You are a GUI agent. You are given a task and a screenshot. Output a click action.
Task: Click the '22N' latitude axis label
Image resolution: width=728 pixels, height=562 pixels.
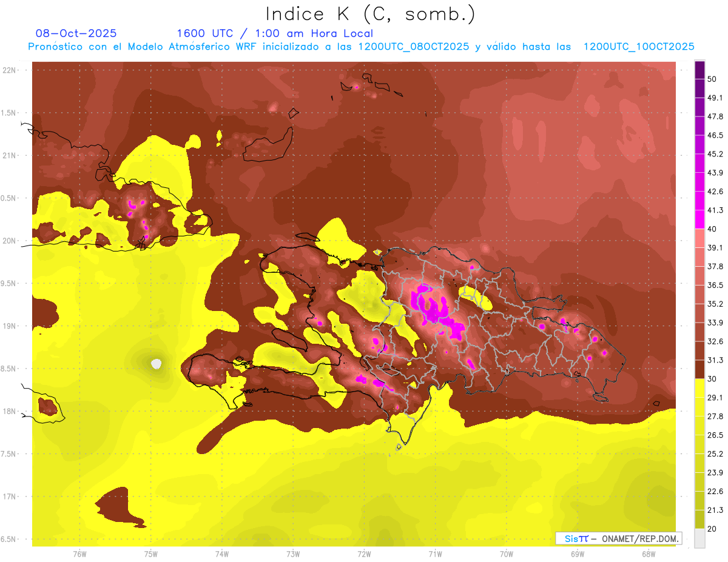[11, 70]
